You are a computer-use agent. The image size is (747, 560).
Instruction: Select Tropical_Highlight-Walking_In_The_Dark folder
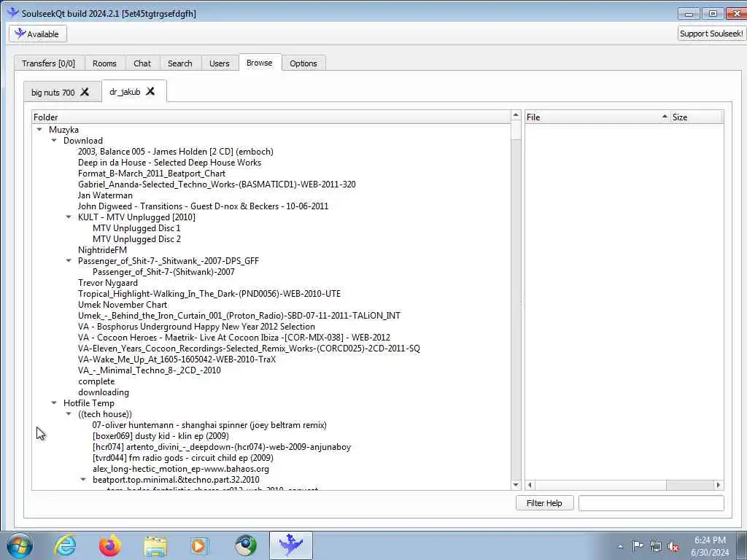coord(209,294)
